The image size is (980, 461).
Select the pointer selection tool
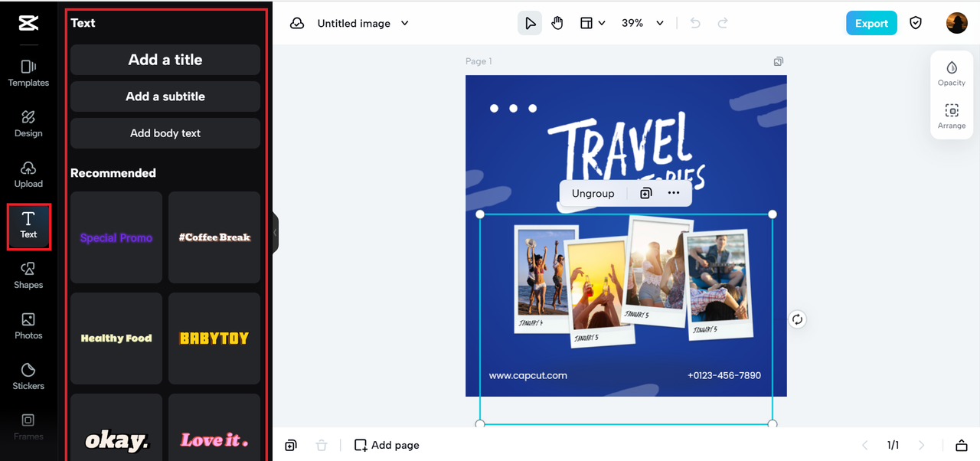pyautogui.click(x=529, y=23)
